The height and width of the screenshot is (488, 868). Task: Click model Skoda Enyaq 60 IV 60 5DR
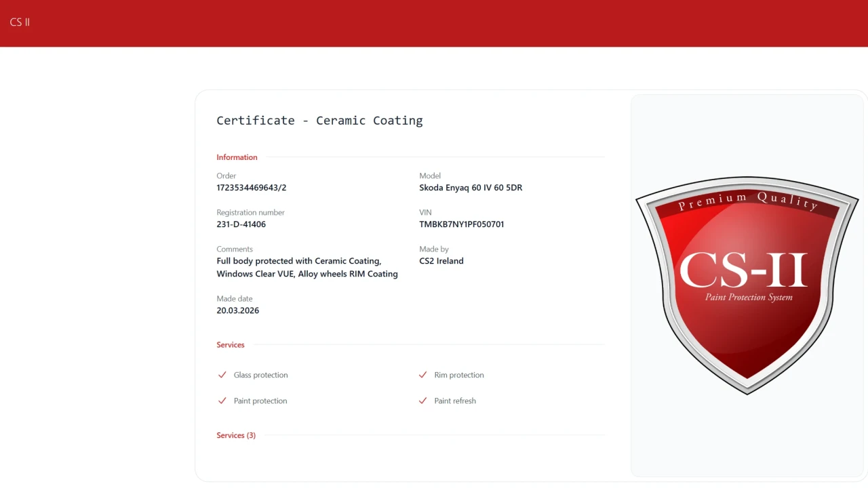pyautogui.click(x=471, y=188)
